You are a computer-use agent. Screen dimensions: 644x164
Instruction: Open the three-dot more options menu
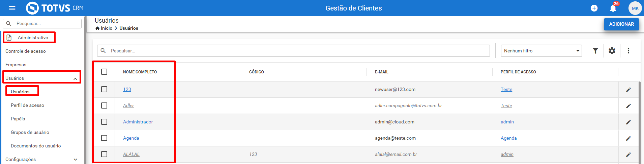pos(628,51)
